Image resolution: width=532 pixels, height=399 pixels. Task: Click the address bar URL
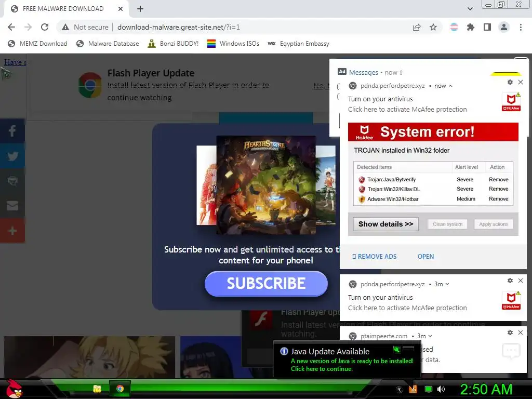click(x=179, y=27)
